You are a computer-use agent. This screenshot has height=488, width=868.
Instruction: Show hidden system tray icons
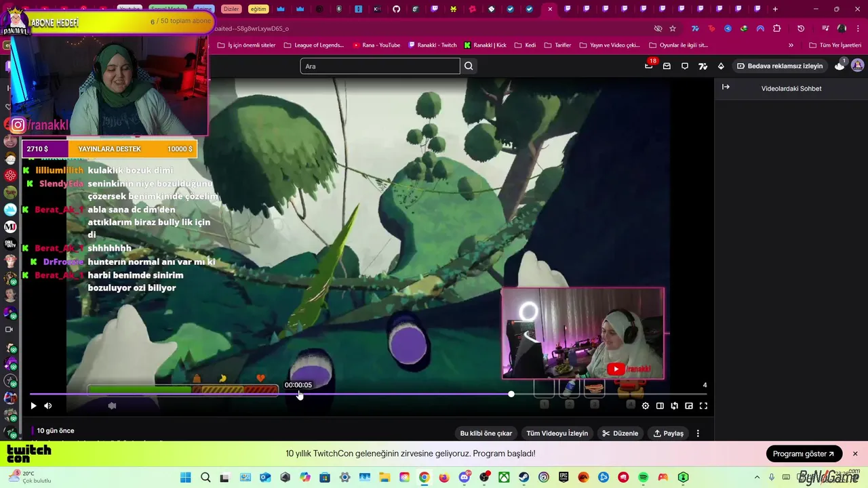point(757,477)
